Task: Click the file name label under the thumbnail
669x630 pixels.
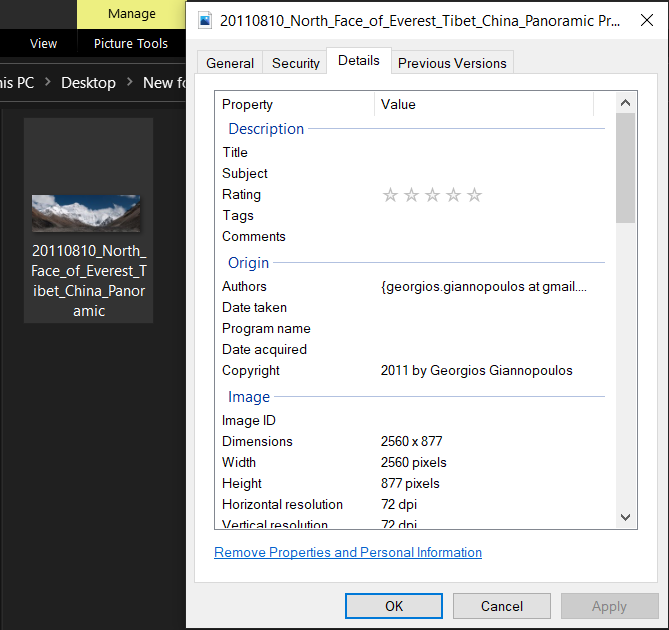Action: (89, 280)
